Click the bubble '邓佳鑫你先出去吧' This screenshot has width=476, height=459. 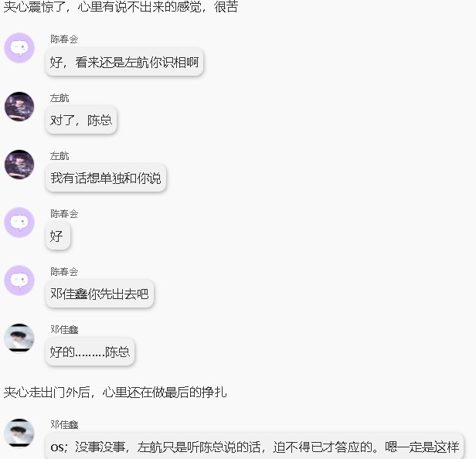point(100,294)
